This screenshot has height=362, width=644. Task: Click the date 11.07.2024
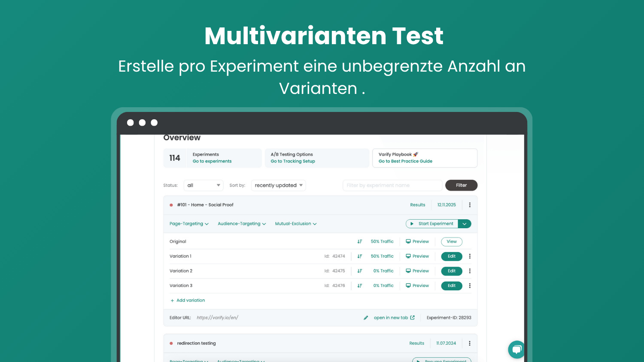(446, 344)
